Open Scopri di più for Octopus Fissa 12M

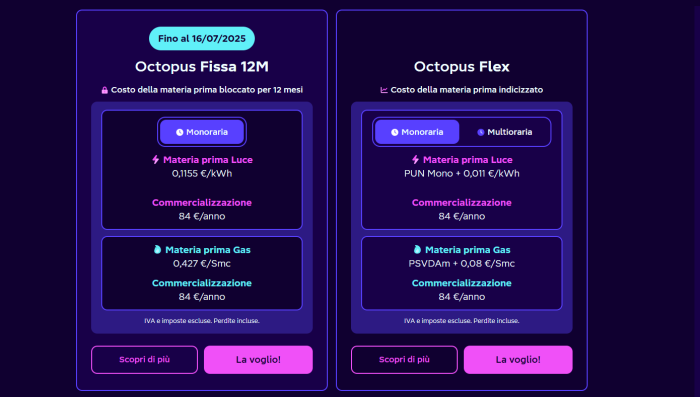[x=144, y=359]
